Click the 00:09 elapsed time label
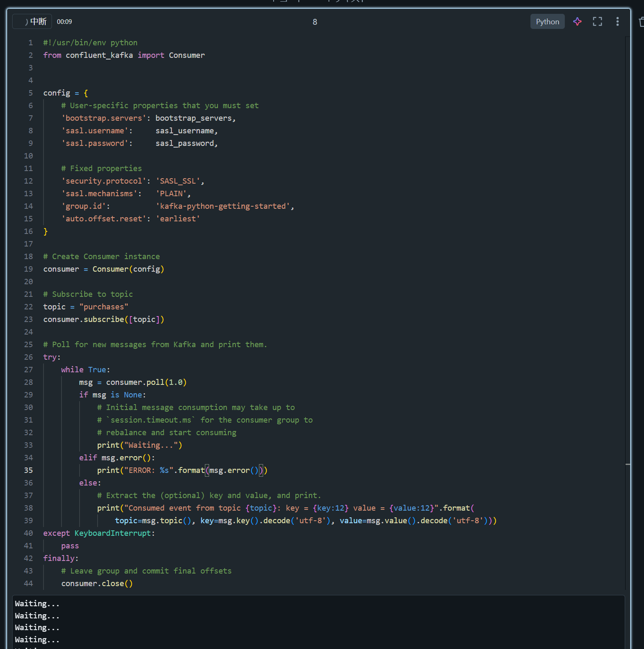644x649 pixels. click(x=64, y=22)
